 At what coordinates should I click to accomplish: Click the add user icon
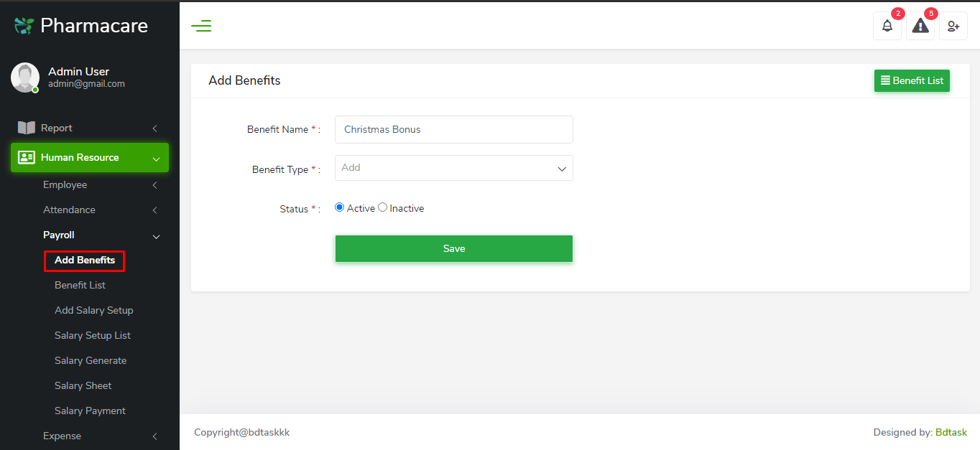(x=953, y=27)
